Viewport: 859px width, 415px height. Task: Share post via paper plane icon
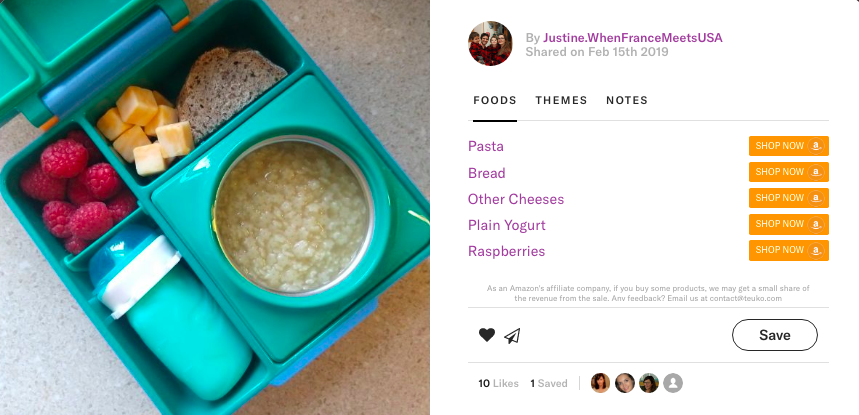pyautogui.click(x=512, y=336)
